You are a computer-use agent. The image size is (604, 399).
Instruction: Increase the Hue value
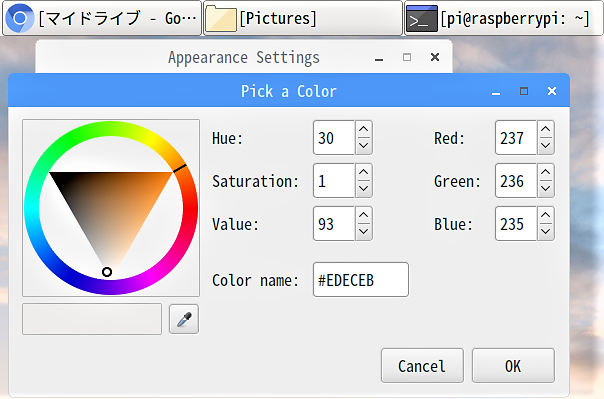point(364,129)
